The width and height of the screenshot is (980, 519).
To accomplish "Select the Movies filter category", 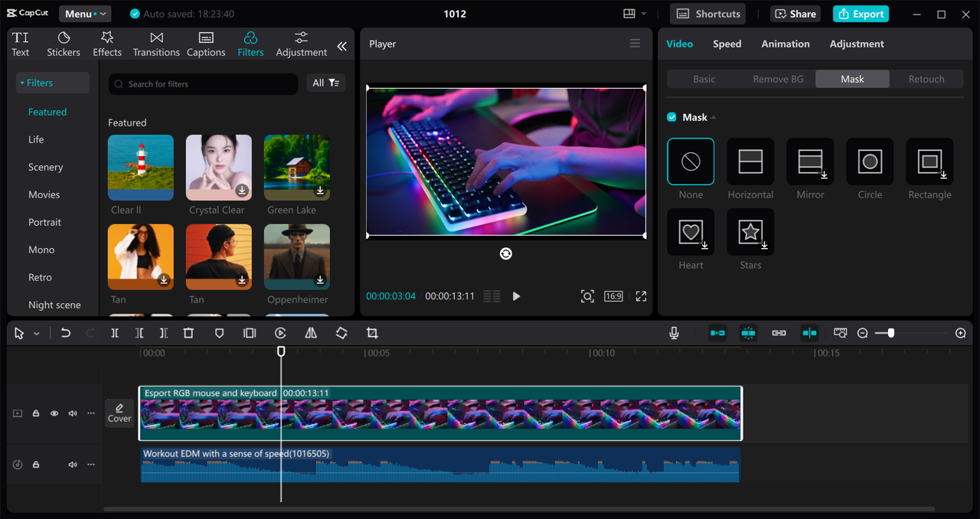I will (x=44, y=194).
